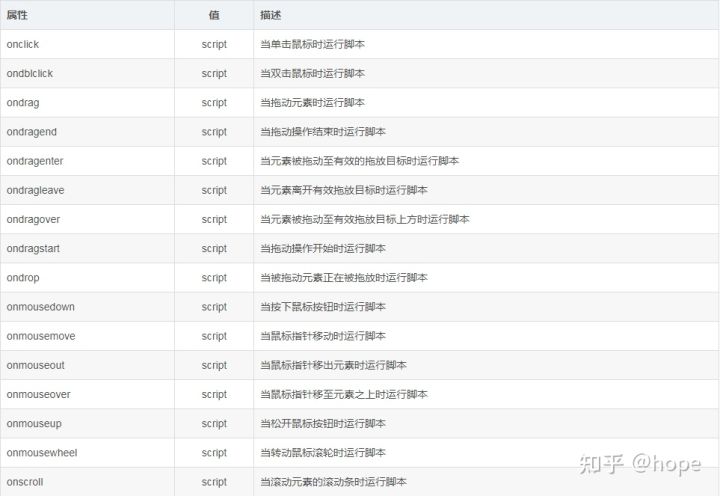
Task: Click script value in onmouseout row
Action: click(x=214, y=365)
